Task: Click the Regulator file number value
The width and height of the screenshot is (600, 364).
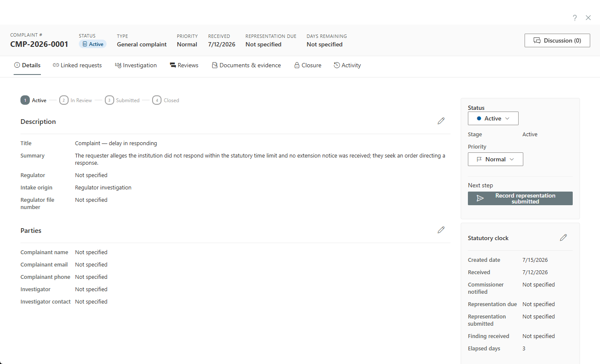Action: coord(91,200)
